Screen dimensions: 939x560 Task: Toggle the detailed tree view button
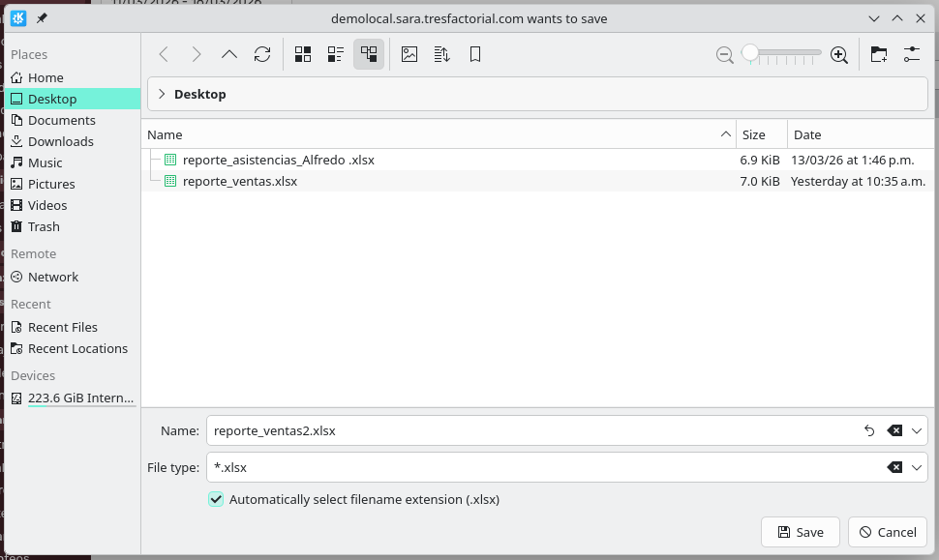click(369, 55)
